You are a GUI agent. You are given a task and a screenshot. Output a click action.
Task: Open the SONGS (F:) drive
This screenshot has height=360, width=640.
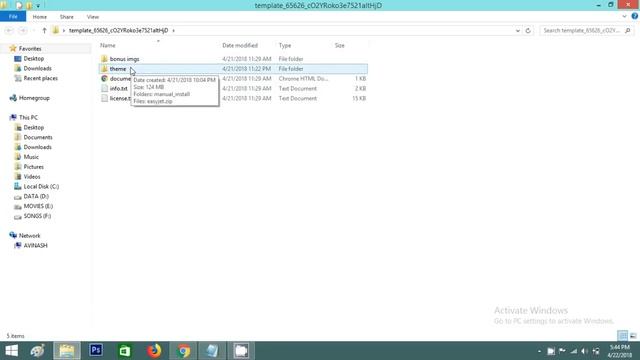[x=37, y=216]
